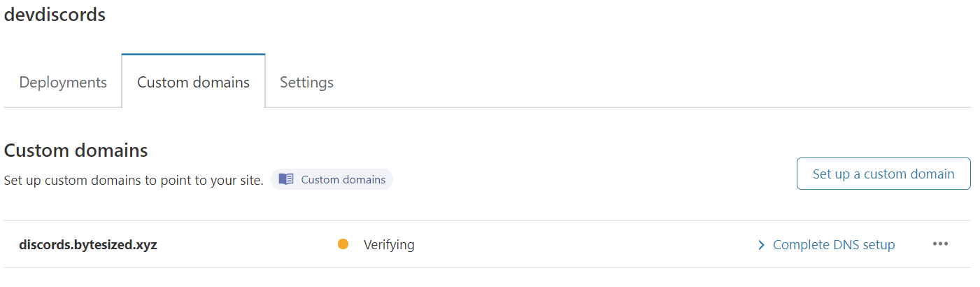Click the discords.bytesized.xyz domain name

(88, 244)
